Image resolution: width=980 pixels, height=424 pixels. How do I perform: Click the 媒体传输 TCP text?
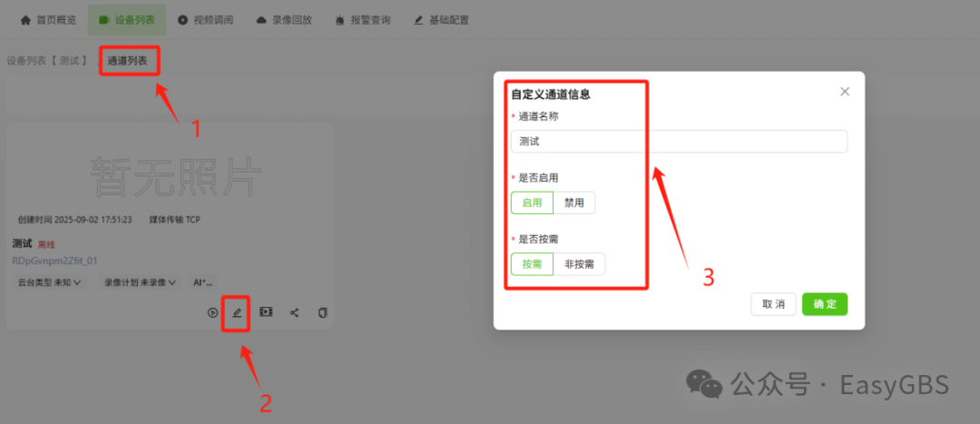click(x=174, y=220)
